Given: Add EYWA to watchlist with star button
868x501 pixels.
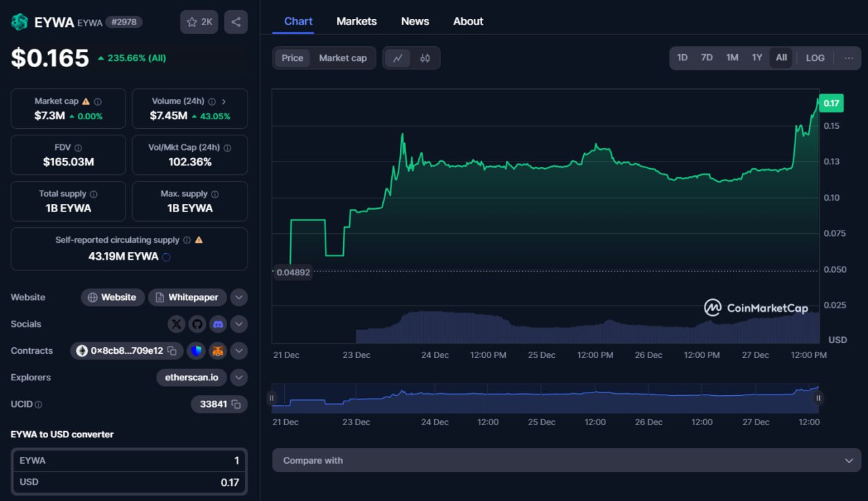Looking at the screenshot, I should click(x=199, y=22).
